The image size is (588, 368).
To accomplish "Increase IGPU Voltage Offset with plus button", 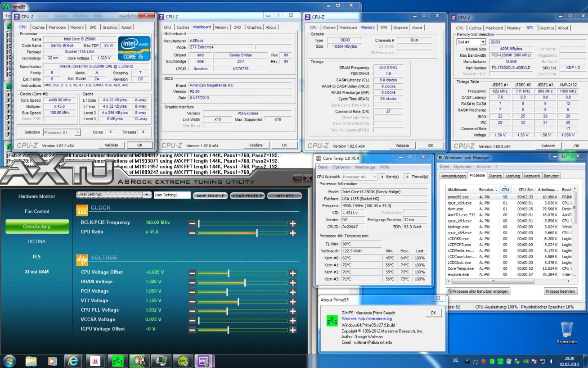I will pos(293,330).
